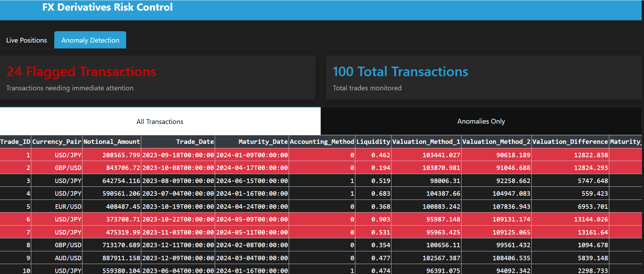Select notional amount 208565.799 cell
This screenshot has width=644, height=274.
[112, 155]
